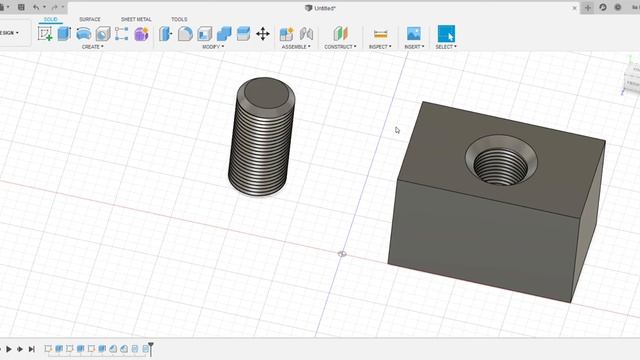Select first extrude feature in timeline
This screenshot has height=360, width=640.
point(59,349)
